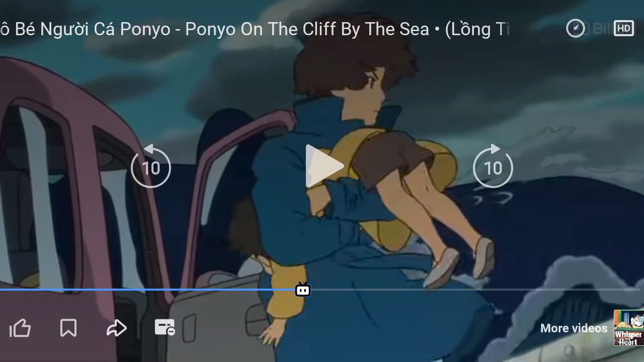This screenshot has height=362, width=644.
Task: Share the video using arrow icon
Action: [x=116, y=328]
